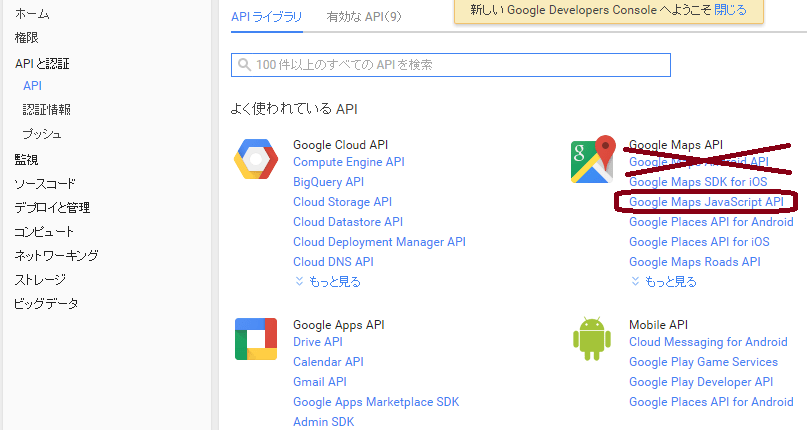Open ストレージ in the sidebar
This screenshot has width=807, height=430.
pyautogui.click(x=40, y=280)
